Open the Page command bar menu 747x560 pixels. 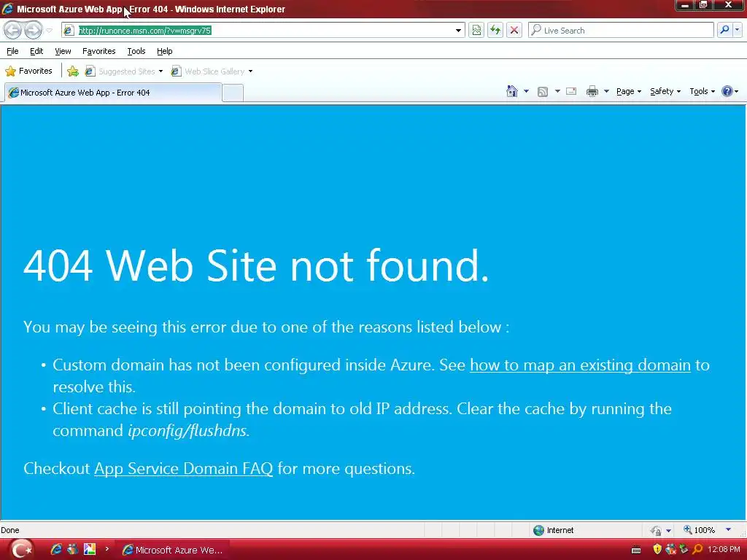(x=629, y=91)
